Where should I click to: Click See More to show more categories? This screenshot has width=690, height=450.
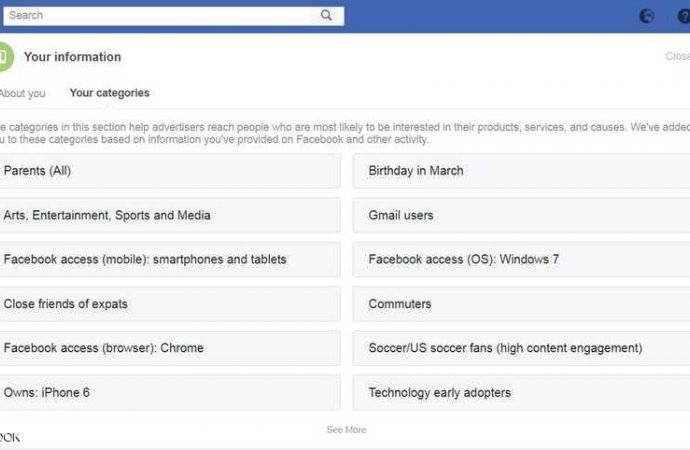click(x=346, y=430)
